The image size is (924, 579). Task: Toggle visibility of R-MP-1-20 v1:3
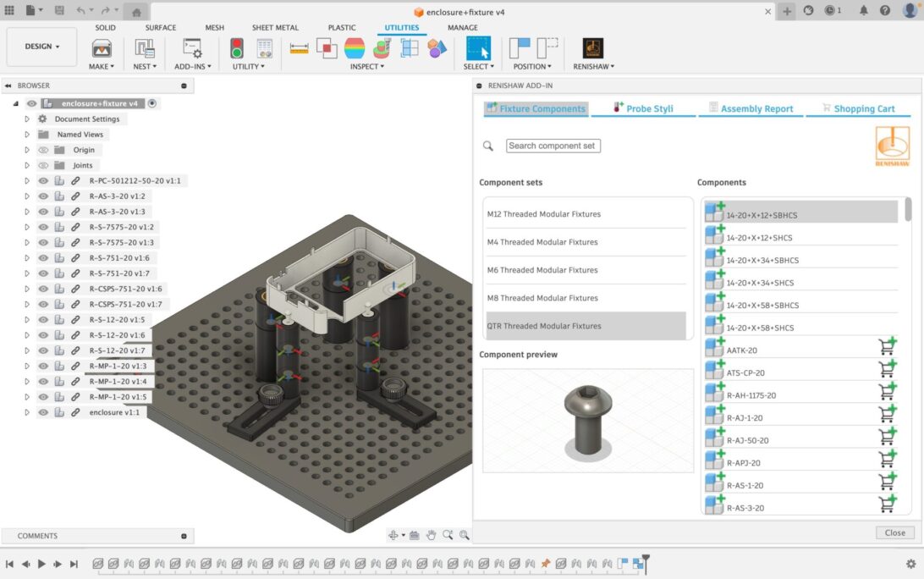42,366
